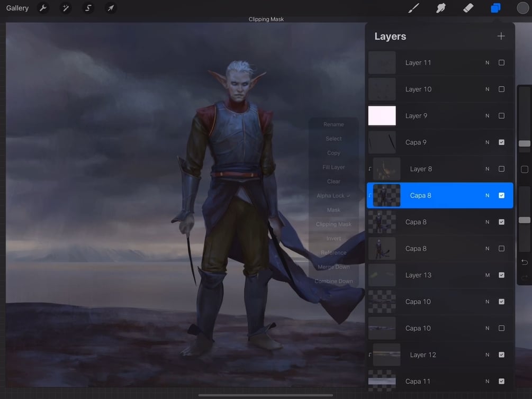Screen dimensions: 532x399
Task: Toggle Alpha Lock in layer menu
Action: point(333,196)
